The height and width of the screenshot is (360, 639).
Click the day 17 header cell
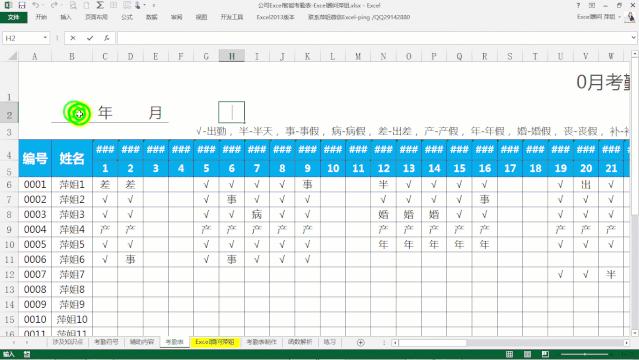pos(510,168)
